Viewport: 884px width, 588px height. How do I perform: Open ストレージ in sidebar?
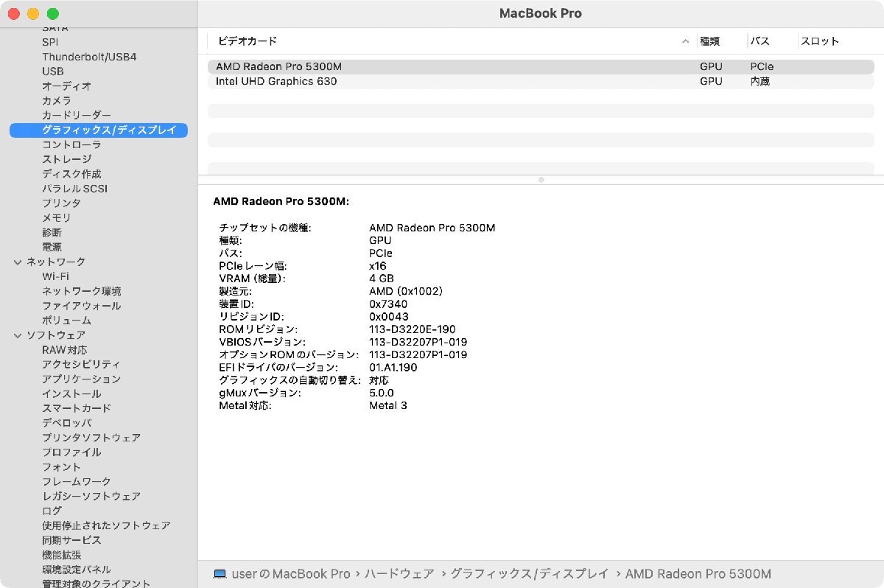[x=67, y=159]
